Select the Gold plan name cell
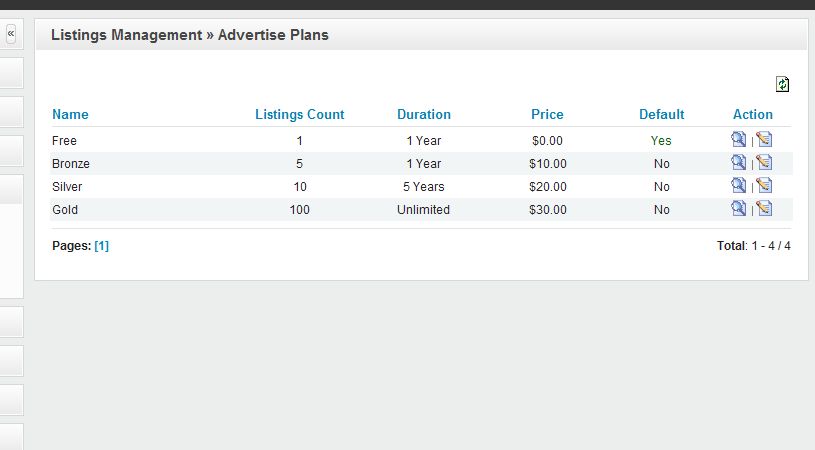 coord(65,210)
